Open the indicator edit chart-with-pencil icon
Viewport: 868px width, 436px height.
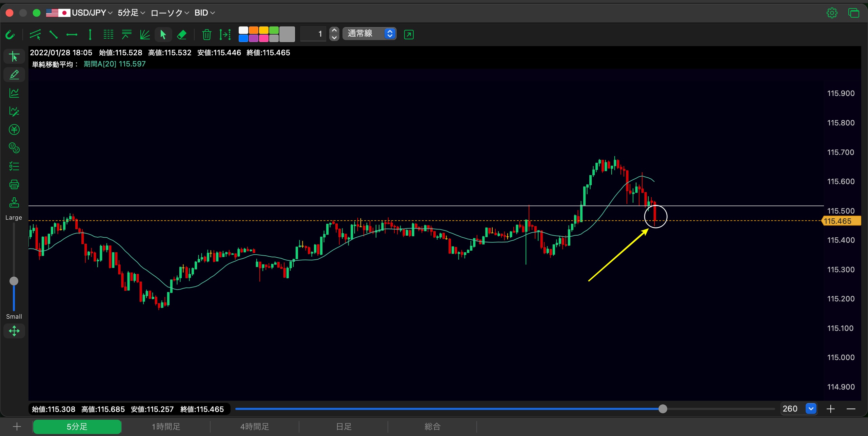[14, 111]
